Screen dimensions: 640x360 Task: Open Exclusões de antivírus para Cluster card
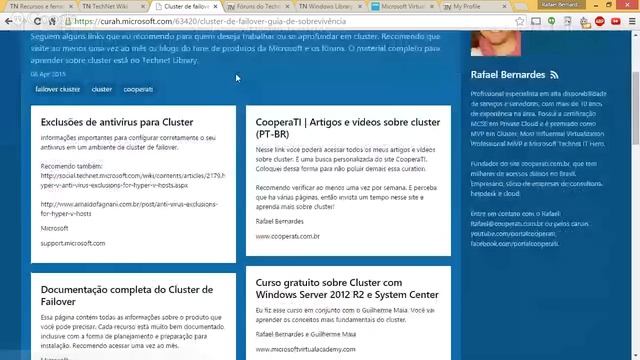(117, 122)
